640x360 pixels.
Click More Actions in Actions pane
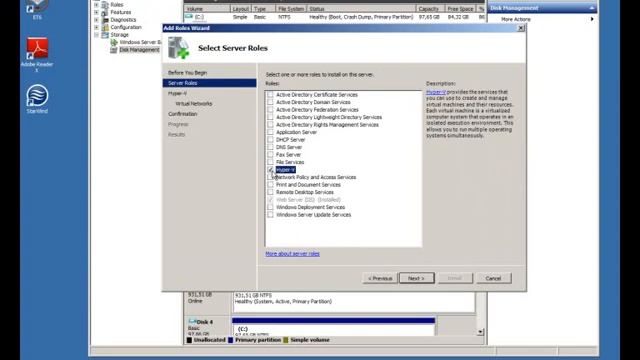pyautogui.click(x=516, y=19)
